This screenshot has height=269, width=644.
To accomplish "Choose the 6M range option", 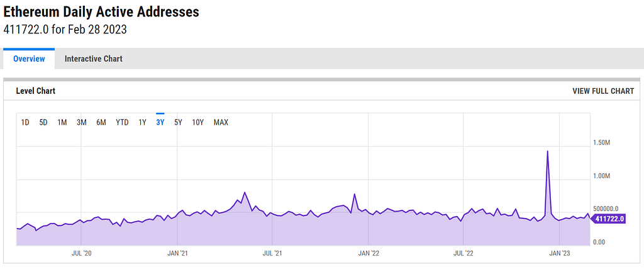I will click(101, 122).
